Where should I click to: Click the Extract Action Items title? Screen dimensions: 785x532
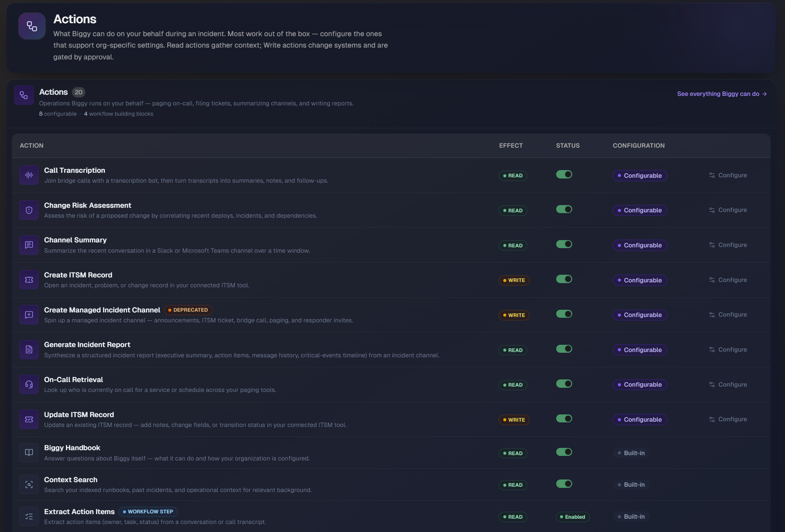[x=79, y=511]
